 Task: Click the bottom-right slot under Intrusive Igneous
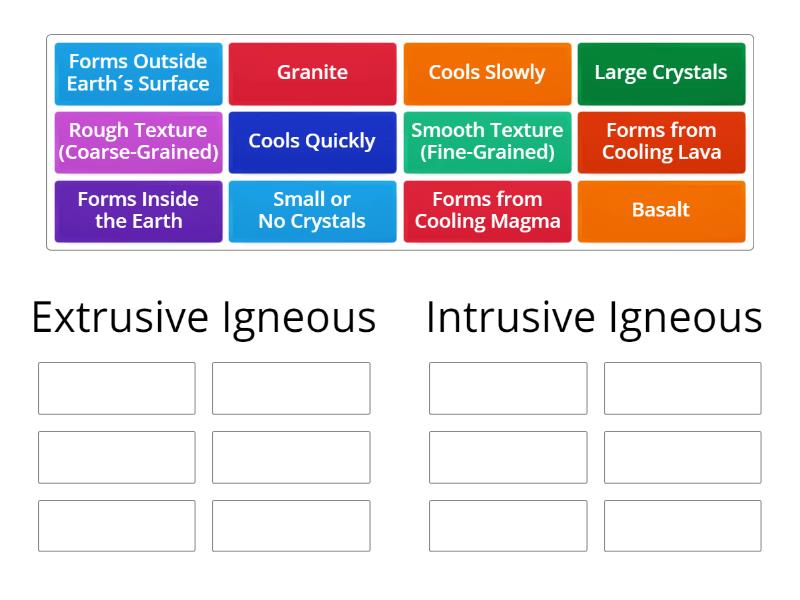click(x=683, y=525)
